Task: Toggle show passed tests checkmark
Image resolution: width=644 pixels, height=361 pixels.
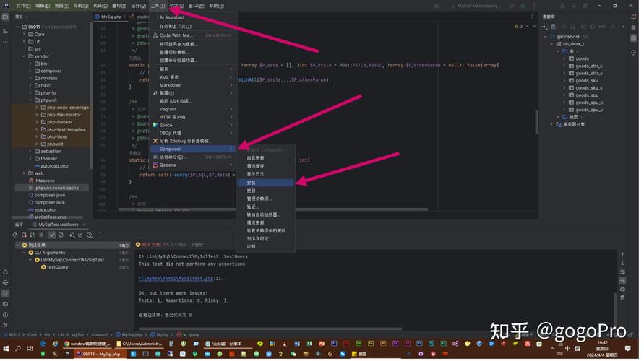Action: (52, 236)
